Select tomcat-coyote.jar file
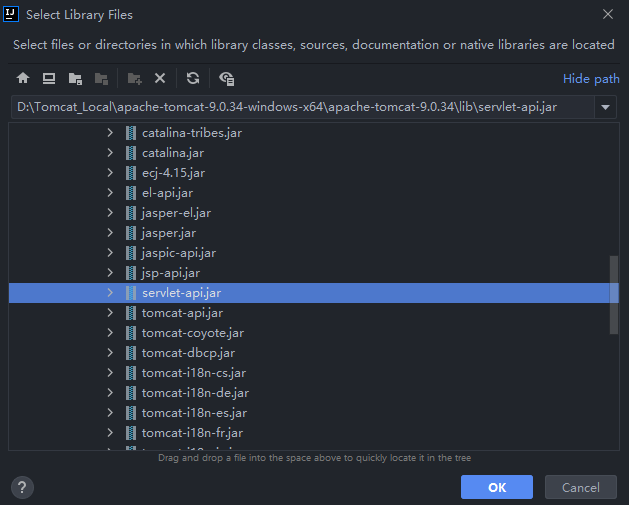The width and height of the screenshot is (629, 505). [193, 333]
